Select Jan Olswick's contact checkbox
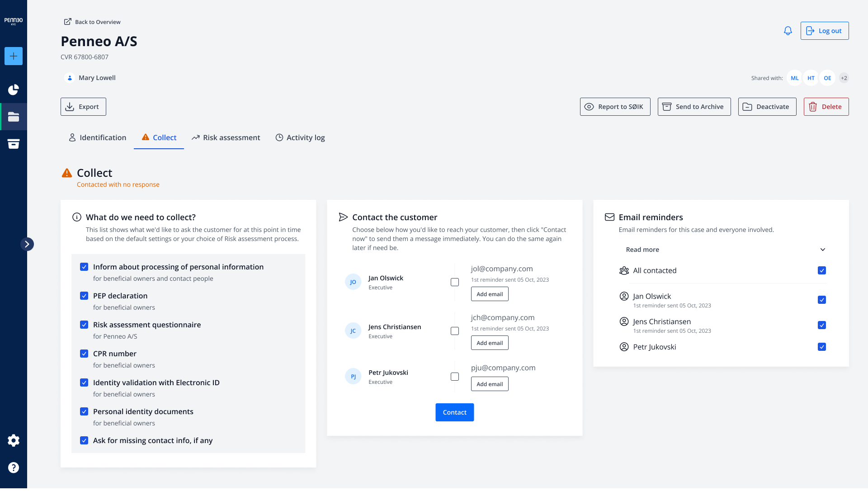868x491 pixels. click(454, 282)
